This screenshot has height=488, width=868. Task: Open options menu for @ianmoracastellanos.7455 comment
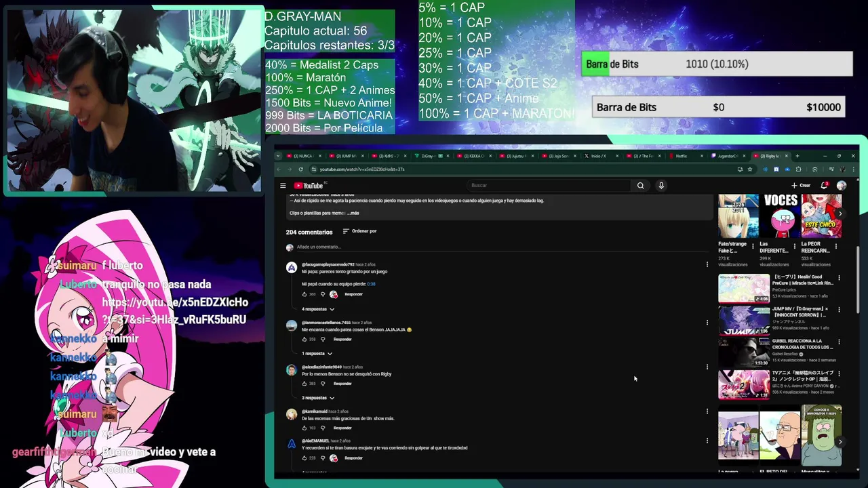pyautogui.click(x=707, y=323)
